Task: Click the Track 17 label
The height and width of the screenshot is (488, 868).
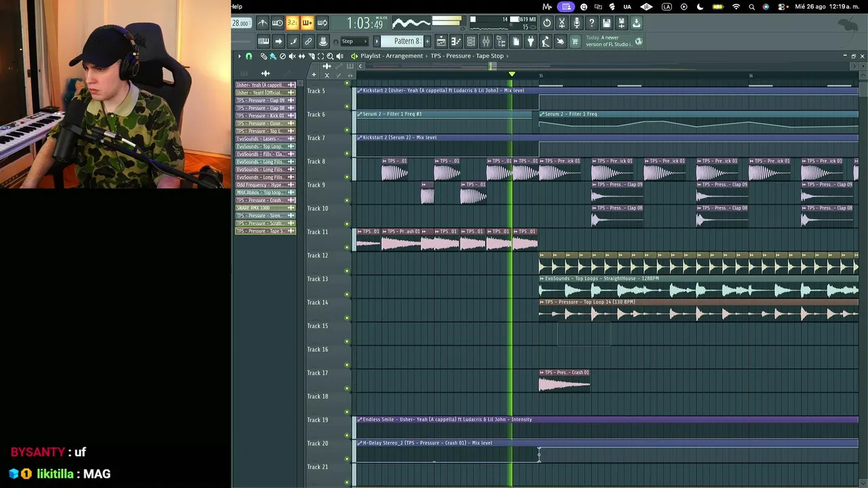Action: pos(317,373)
